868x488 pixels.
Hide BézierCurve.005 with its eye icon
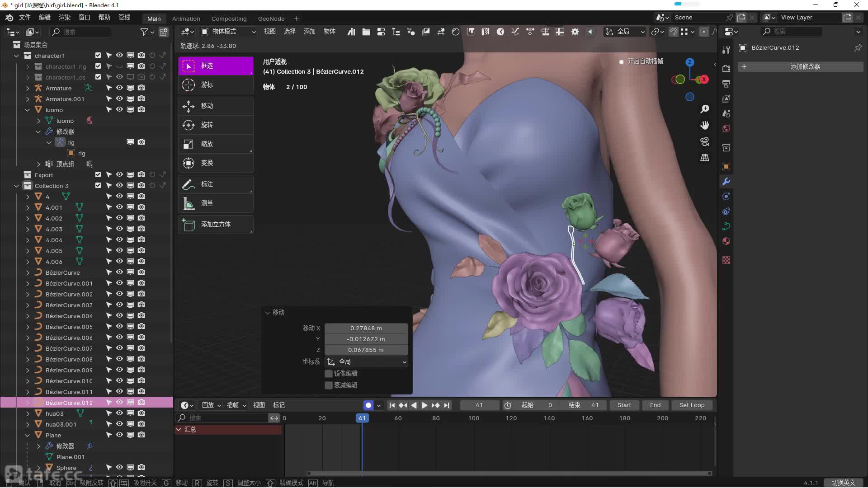tap(119, 326)
